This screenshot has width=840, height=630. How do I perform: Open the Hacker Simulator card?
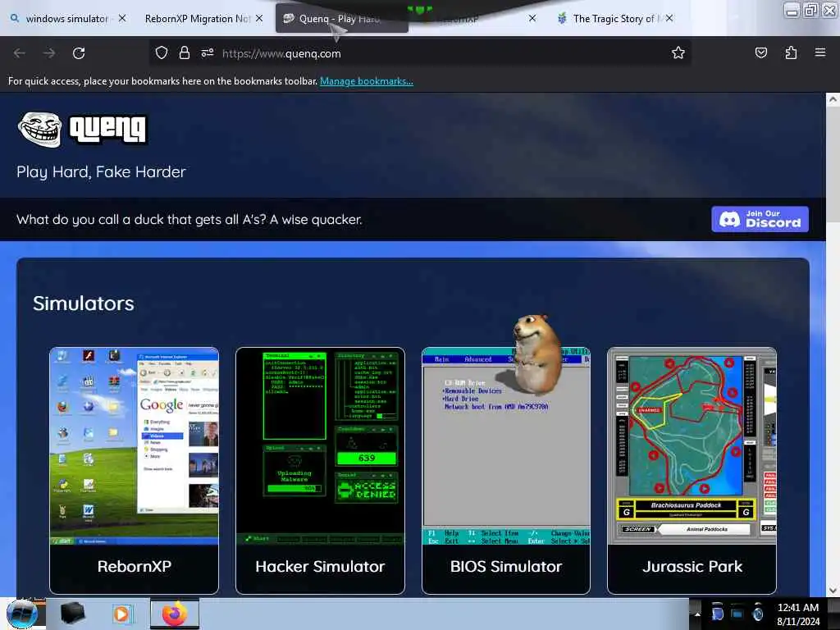tap(320, 471)
